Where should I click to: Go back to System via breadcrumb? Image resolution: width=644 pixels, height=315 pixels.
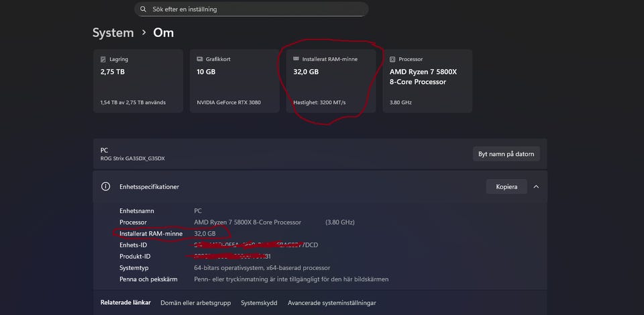113,32
